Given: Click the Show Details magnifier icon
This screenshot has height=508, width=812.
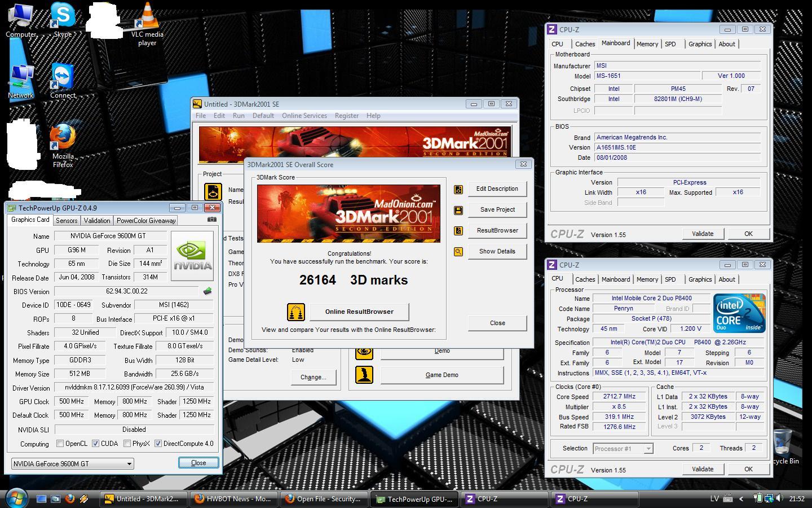Looking at the screenshot, I should [x=458, y=252].
